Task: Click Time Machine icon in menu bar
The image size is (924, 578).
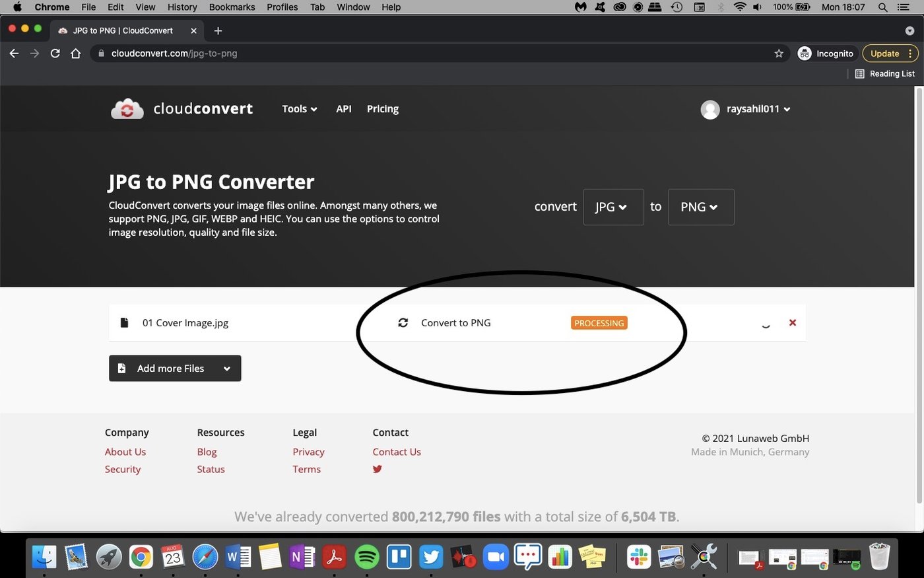Action: coord(676,7)
